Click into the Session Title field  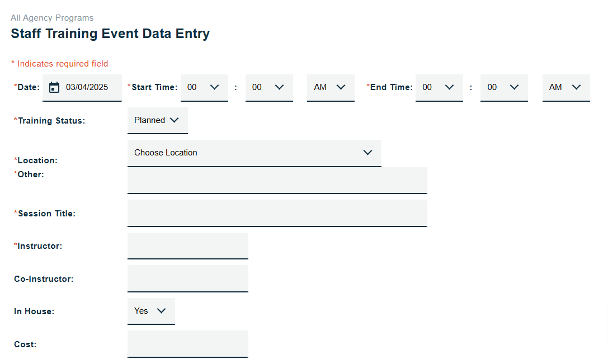coord(277,212)
